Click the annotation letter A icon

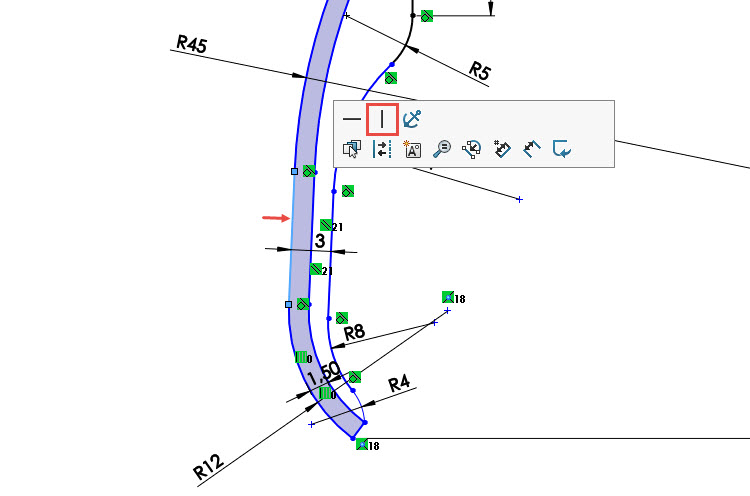412,149
